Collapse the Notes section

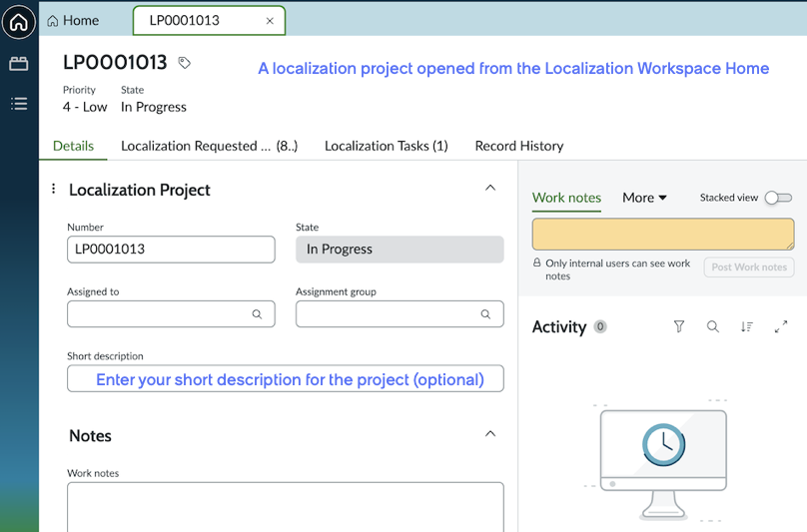490,434
